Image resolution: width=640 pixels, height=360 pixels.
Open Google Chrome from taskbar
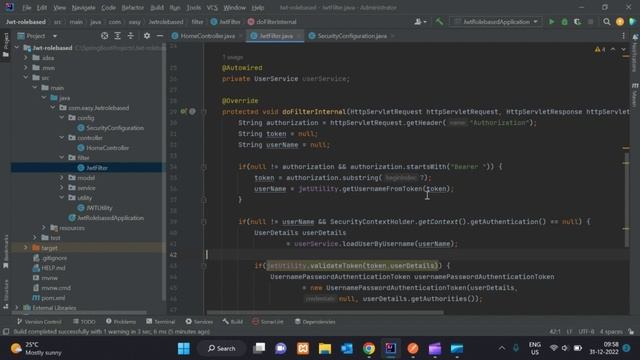pyautogui.click(x=369, y=349)
